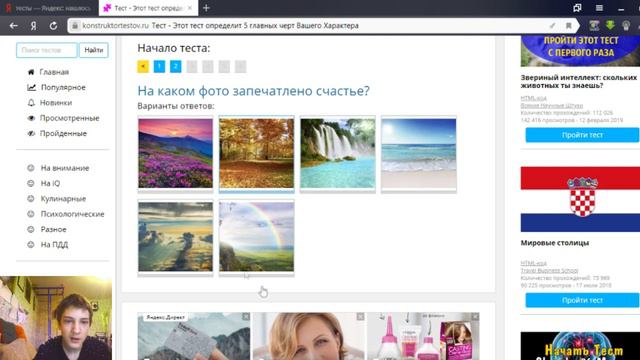Close the woman portrait ad
The image size is (640, 360).
[x=360, y=317]
